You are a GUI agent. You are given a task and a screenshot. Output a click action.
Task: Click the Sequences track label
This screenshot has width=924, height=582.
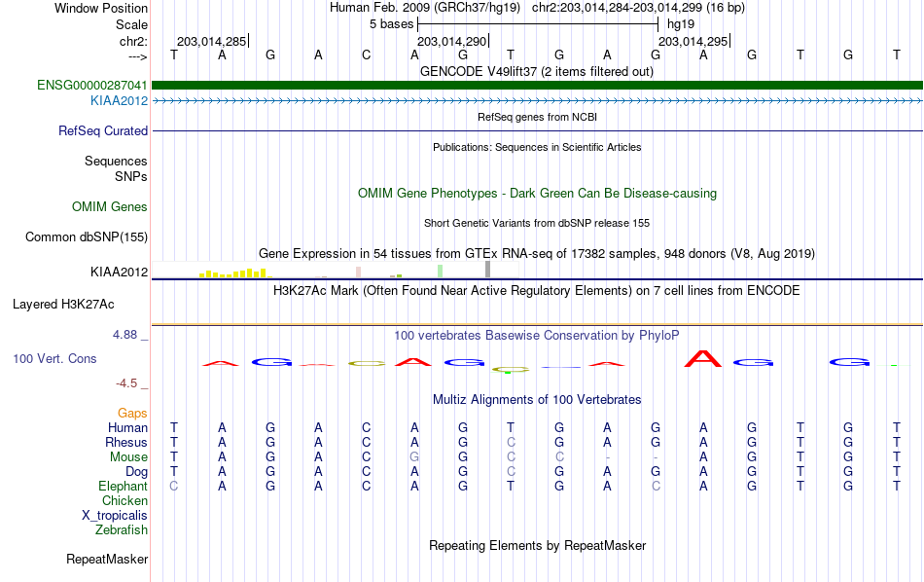(116, 161)
